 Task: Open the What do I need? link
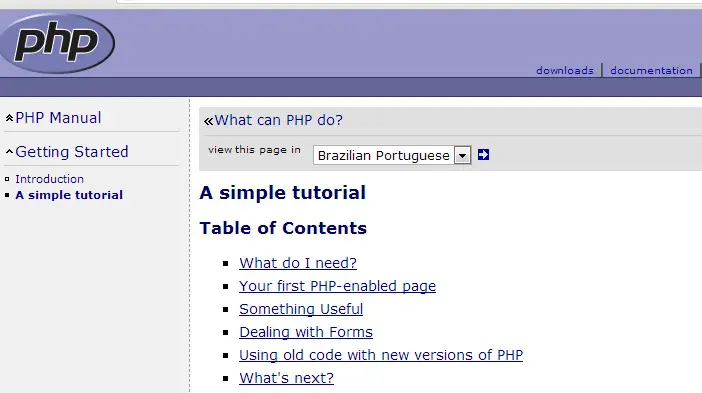pos(298,263)
